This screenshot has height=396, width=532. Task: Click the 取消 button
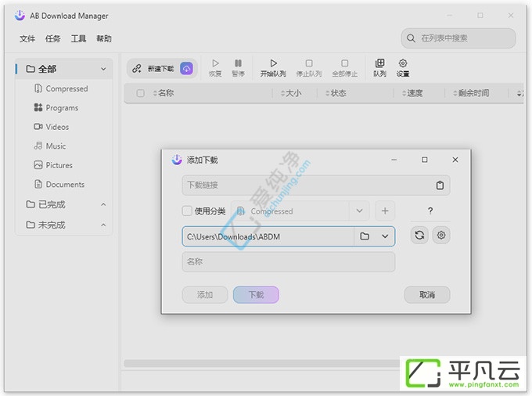427,294
